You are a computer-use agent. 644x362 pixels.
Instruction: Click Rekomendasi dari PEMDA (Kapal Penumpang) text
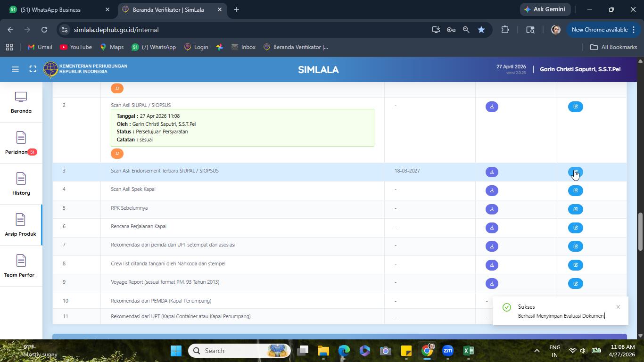(x=161, y=301)
